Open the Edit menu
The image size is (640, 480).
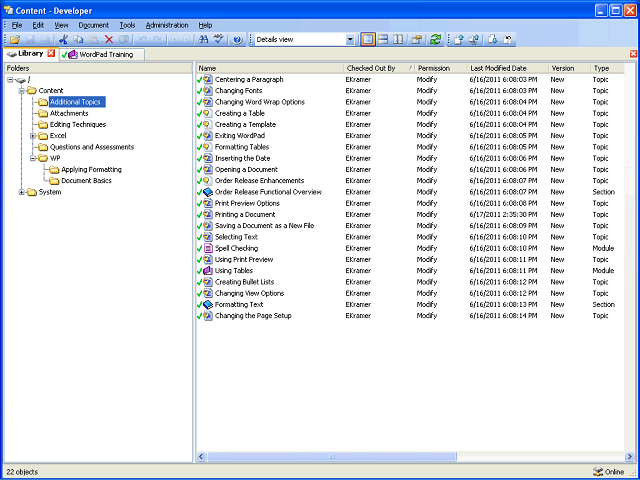coord(38,25)
